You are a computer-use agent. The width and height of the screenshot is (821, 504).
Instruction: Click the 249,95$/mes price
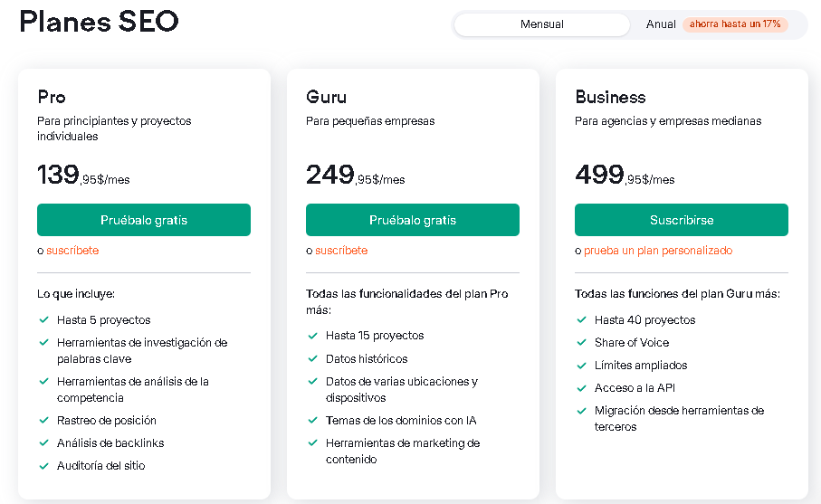pos(356,175)
